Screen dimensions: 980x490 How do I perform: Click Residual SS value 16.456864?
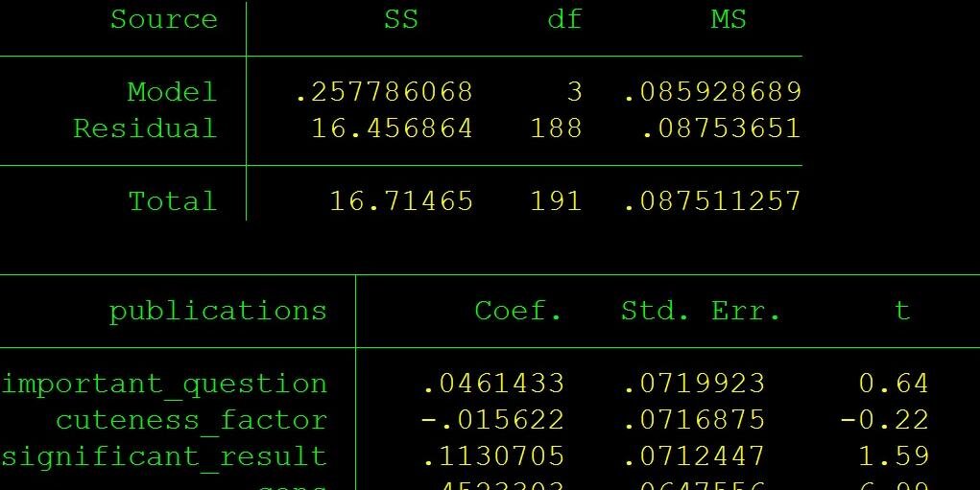[392, 128]
